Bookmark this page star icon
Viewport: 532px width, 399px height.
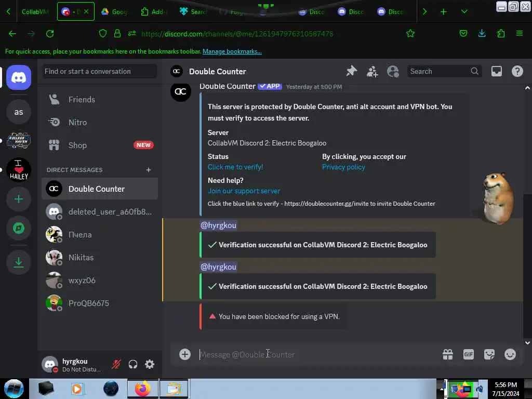coord(410,33)
